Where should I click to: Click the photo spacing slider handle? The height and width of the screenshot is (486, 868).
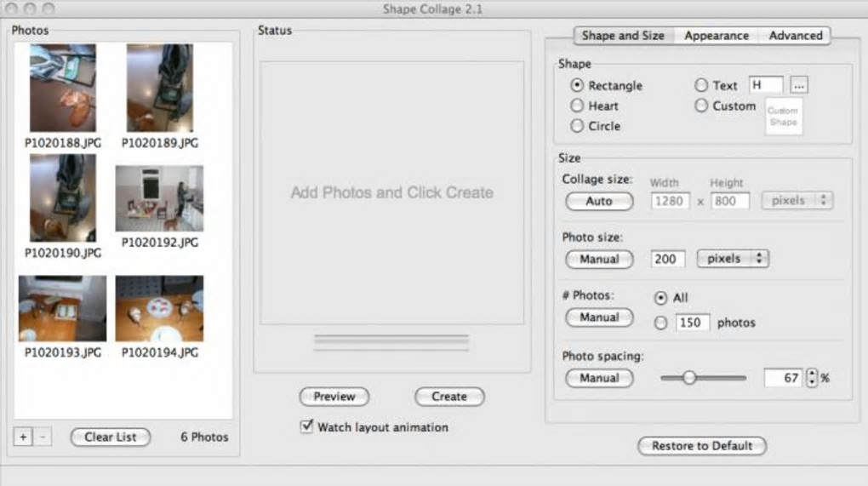pyautogui.click(x=690, y=378)
